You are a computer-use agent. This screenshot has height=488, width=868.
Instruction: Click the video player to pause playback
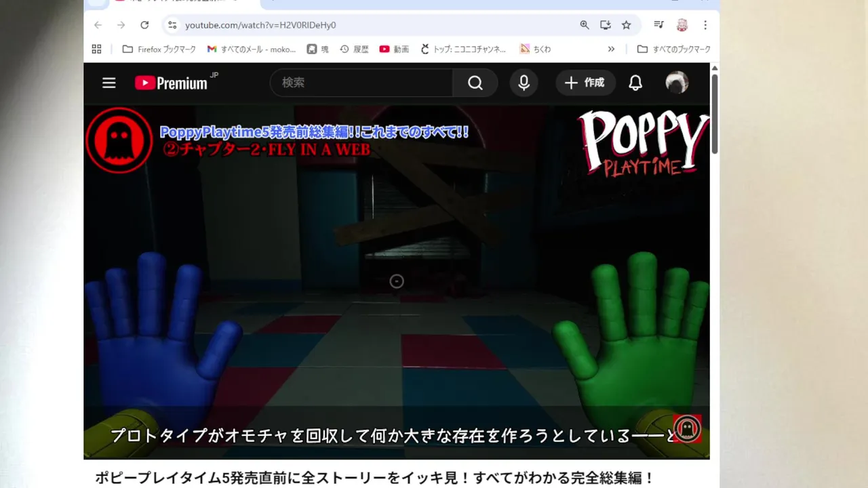click(397, 281)
